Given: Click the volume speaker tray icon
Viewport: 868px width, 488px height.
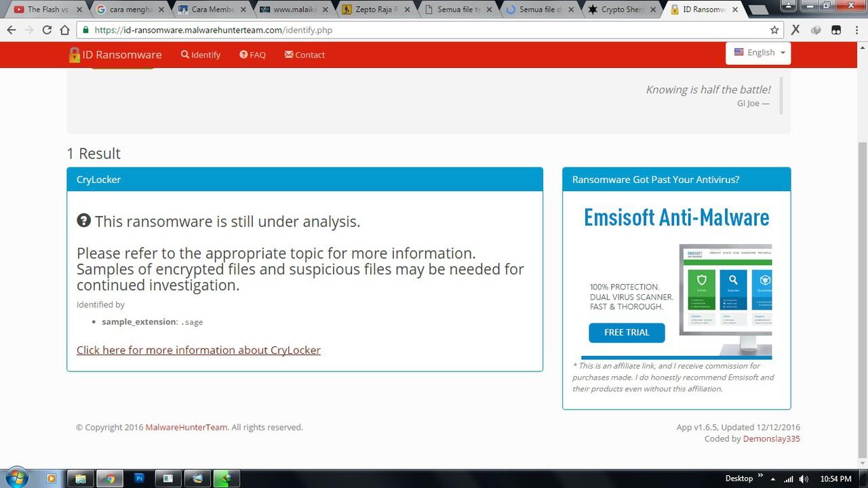Looking at the screenshot, I should 804,479.
